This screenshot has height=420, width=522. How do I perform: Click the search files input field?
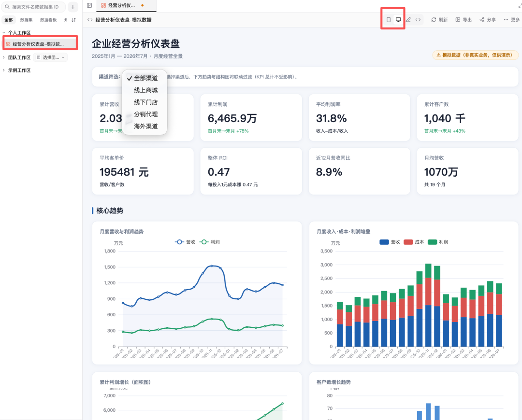tap(33, 7)
